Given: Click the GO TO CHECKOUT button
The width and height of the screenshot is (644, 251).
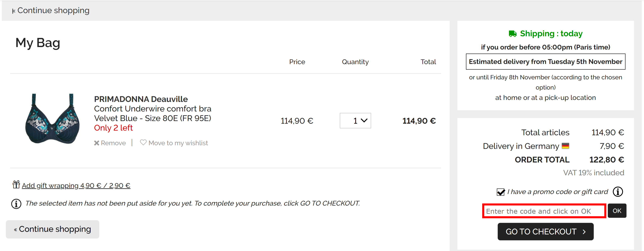Looking at the screenshot, I should [x=546, y=231].
